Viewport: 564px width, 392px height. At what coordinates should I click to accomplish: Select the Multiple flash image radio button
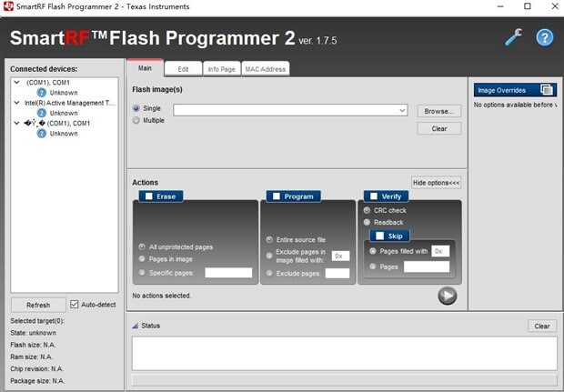click(x=136, y=120)
